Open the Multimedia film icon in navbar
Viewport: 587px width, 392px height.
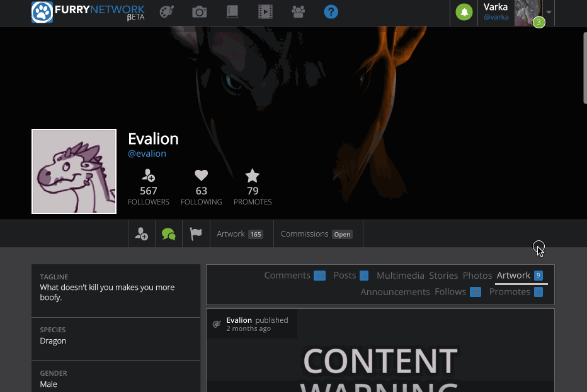click(265, 12)
